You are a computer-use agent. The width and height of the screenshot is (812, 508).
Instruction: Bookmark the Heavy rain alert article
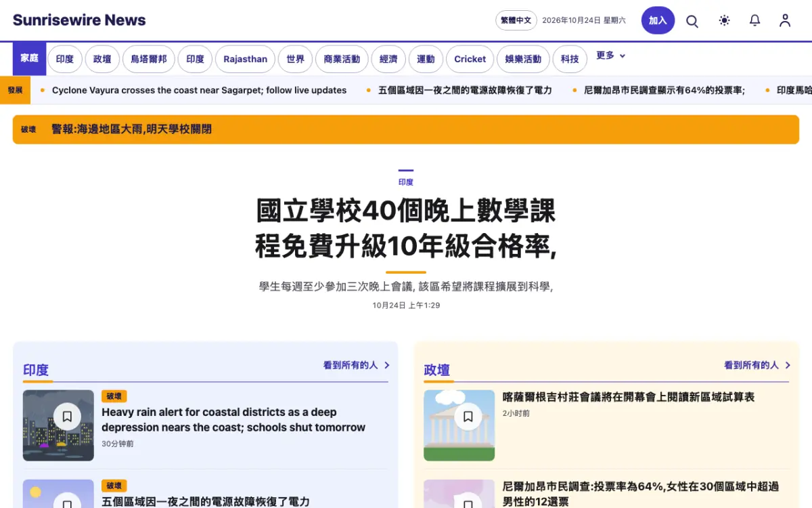[67, 417]
